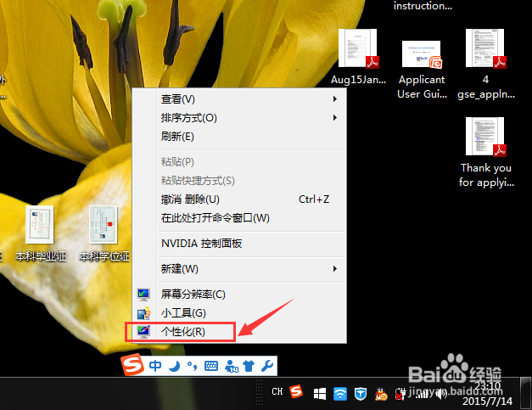532x410 pixels.
Task: Open the Thank you for applyi... PDF
Action: pyautogui.click(x=486, y=153)
